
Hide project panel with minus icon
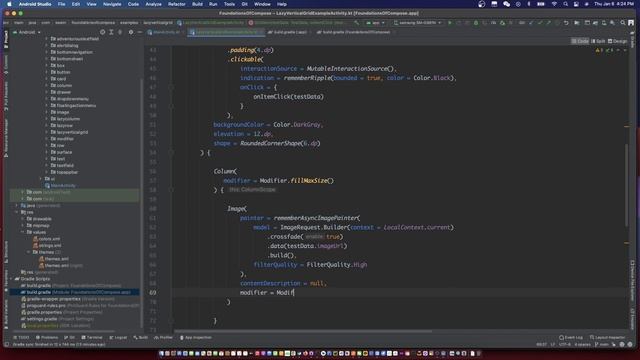[139, 32]
